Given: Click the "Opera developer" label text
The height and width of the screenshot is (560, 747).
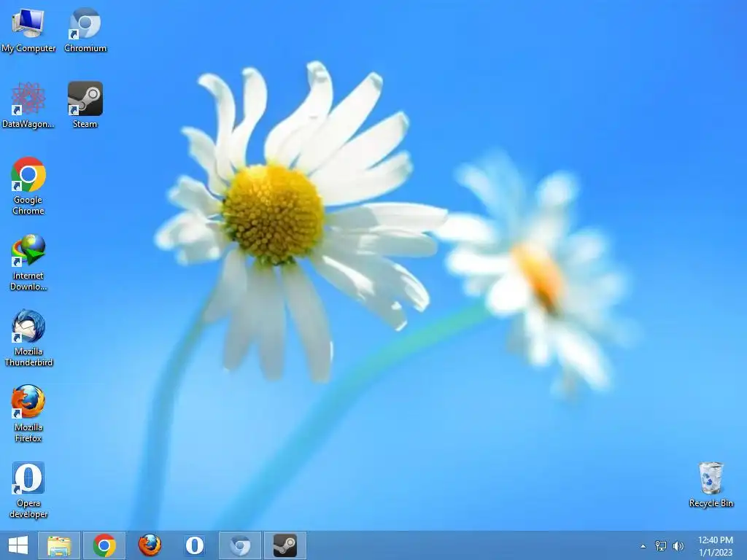Looking at the screenshot, I should (x=28, y=508).
